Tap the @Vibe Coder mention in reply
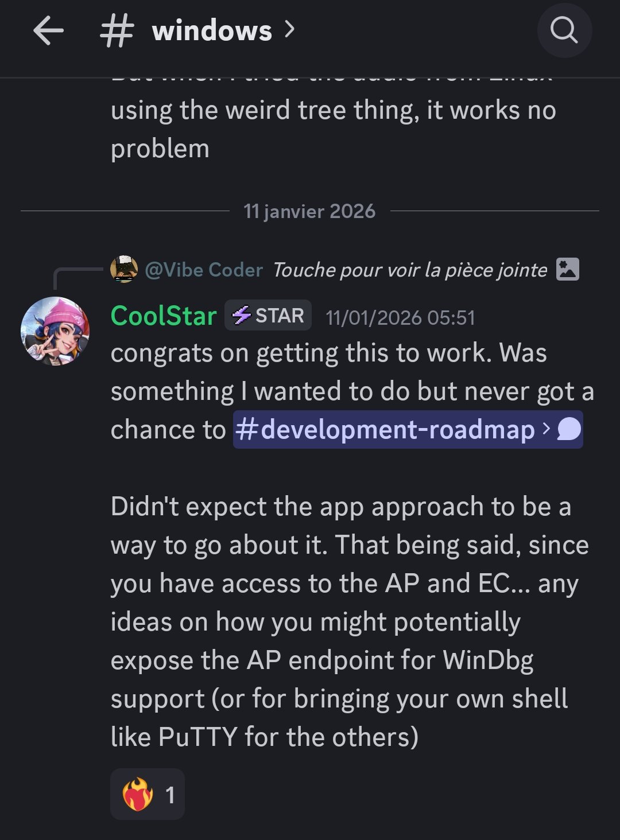This screenshot has height=840, width=620. 204,270
